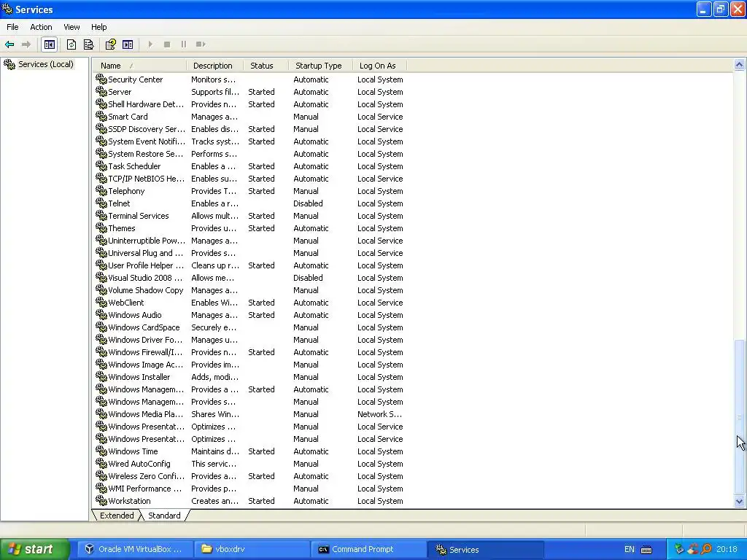The image size is (747, 560).
Task: Select Wireless Zero Configuration service
Action: (250, 476)
